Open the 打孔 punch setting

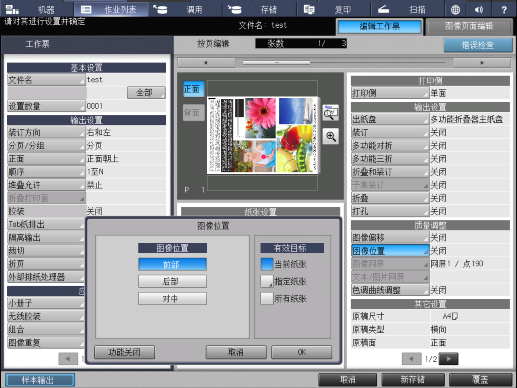390,211
